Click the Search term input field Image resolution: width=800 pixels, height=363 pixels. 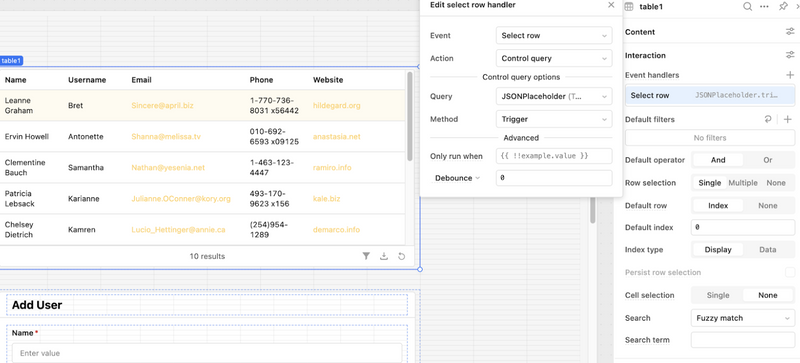[x=742, y=340]
